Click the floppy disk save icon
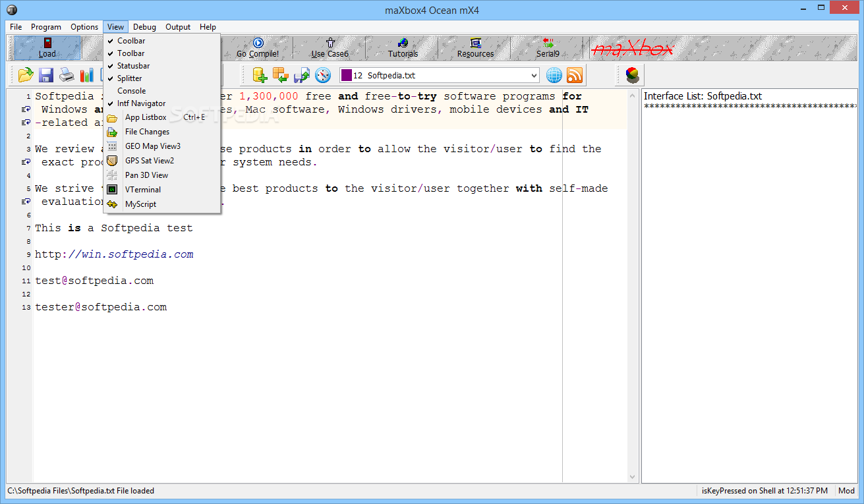The width and height of the screenshot is (864, 504). pyautogui.click(x=46, y=74)
